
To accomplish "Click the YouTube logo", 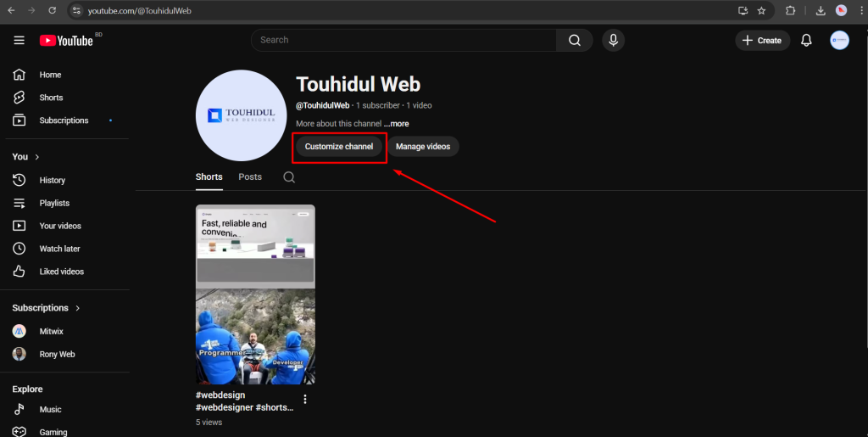I will (x=66, y=41).
